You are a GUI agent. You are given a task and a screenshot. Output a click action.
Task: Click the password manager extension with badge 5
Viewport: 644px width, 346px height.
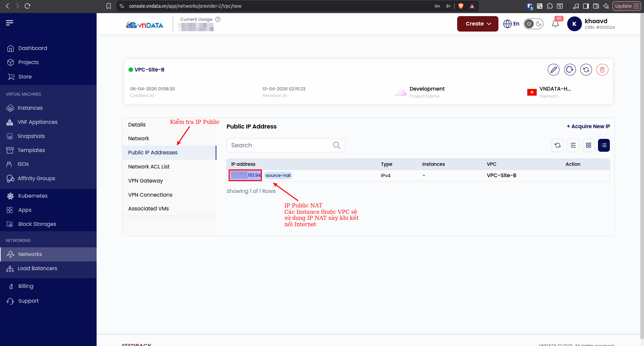530,6
